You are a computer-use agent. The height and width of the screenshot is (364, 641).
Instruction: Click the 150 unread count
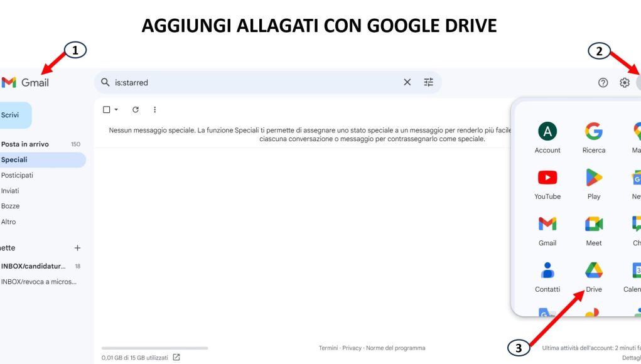(75, 144)
